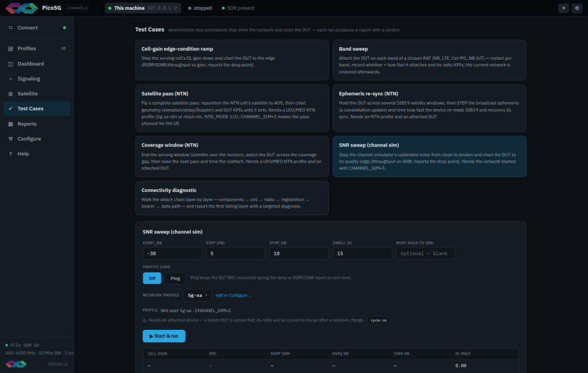Click the Help question-mark icon
Screen dimensions: 588x373
[x=10, y=154]
